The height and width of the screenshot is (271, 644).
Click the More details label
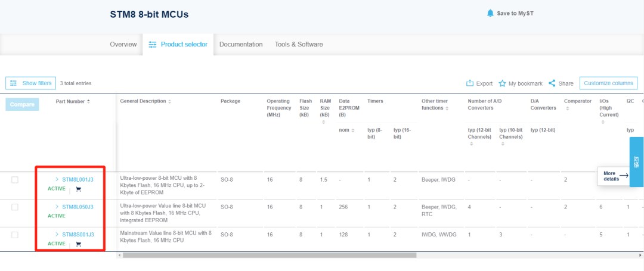click(x=611, y=176)
